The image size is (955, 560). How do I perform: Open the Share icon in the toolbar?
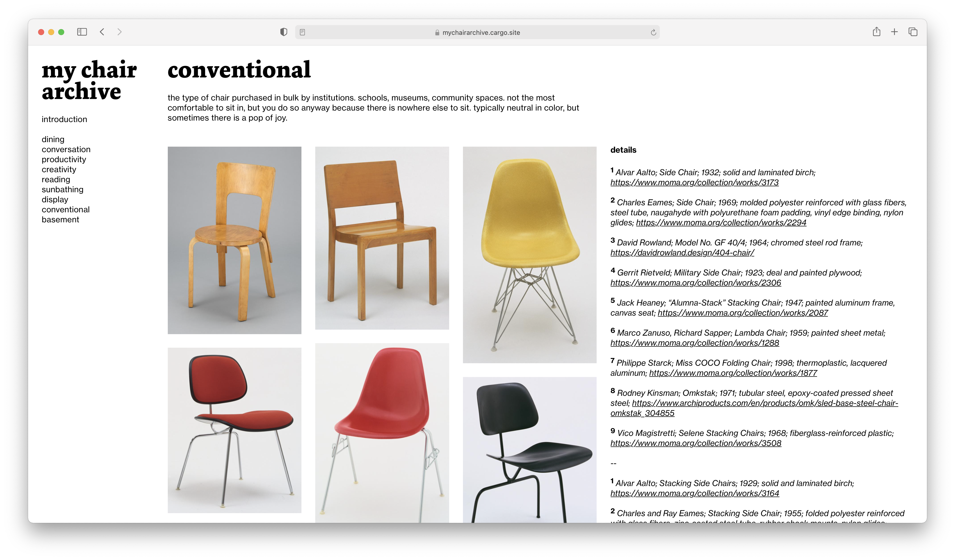coord(876,32)
